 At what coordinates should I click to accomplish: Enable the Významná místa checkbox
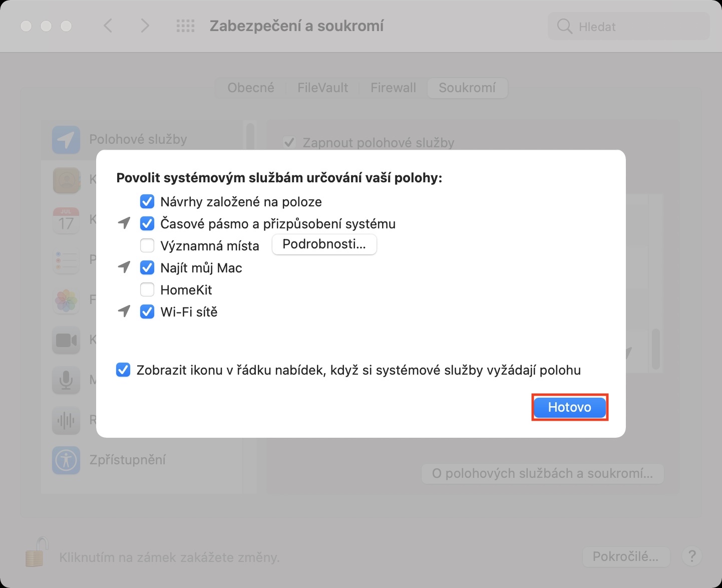click(x=147, y=246)
